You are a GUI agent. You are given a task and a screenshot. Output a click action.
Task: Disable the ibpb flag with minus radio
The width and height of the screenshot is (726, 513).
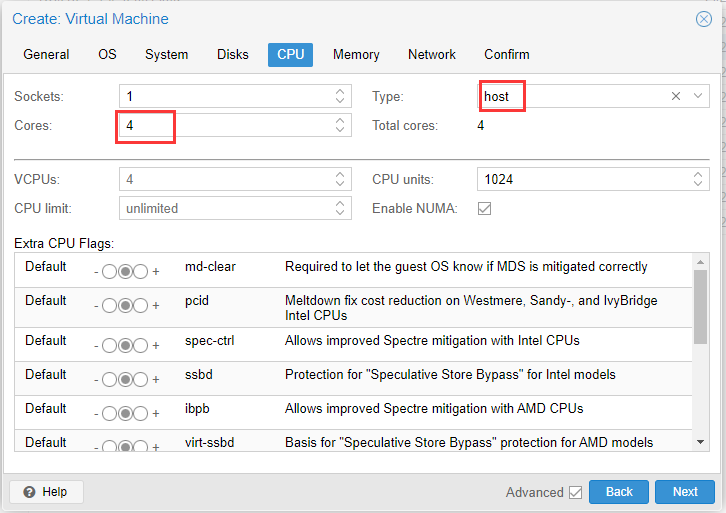(109, 414)
